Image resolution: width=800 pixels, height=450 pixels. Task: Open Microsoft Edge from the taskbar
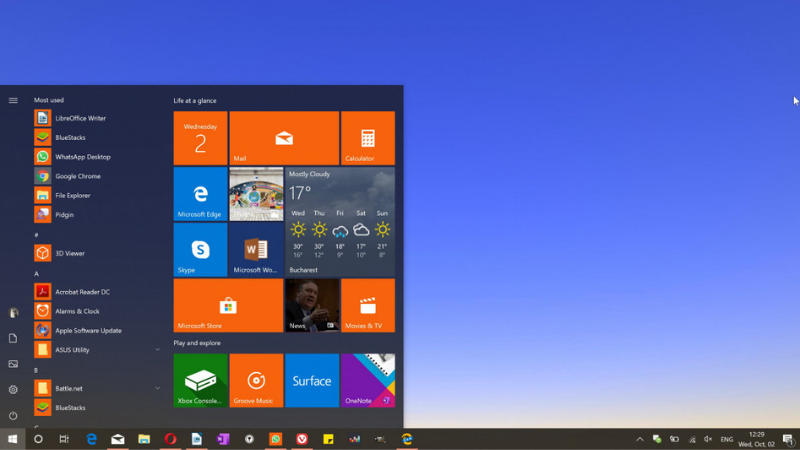click(x=91, y=439)
